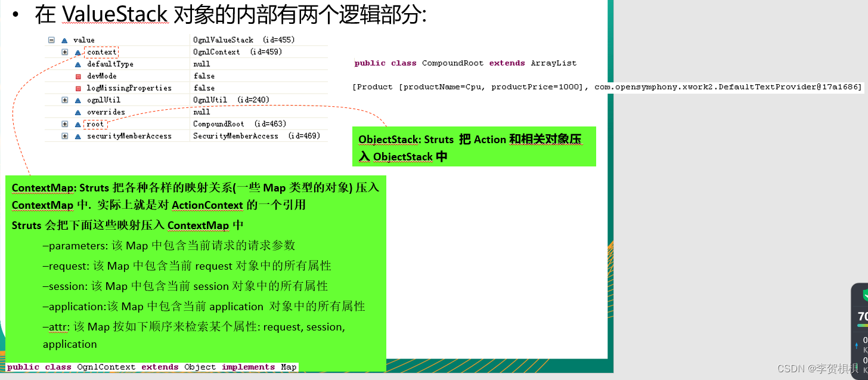Click the SecurityMemberAccess (id=469) value cell

[256, 136]
